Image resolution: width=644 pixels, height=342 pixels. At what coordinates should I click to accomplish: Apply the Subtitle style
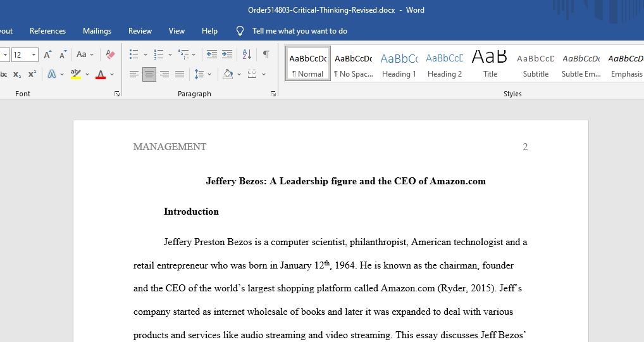point(536,63)
